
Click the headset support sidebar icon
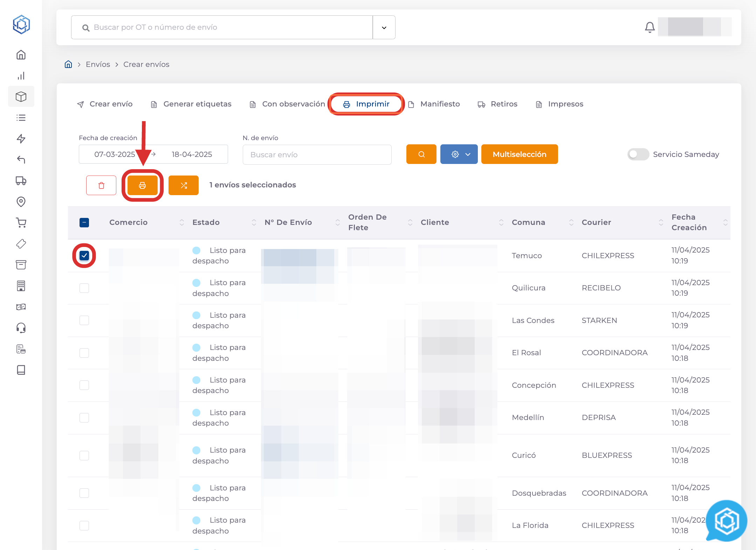coord(21,328)
